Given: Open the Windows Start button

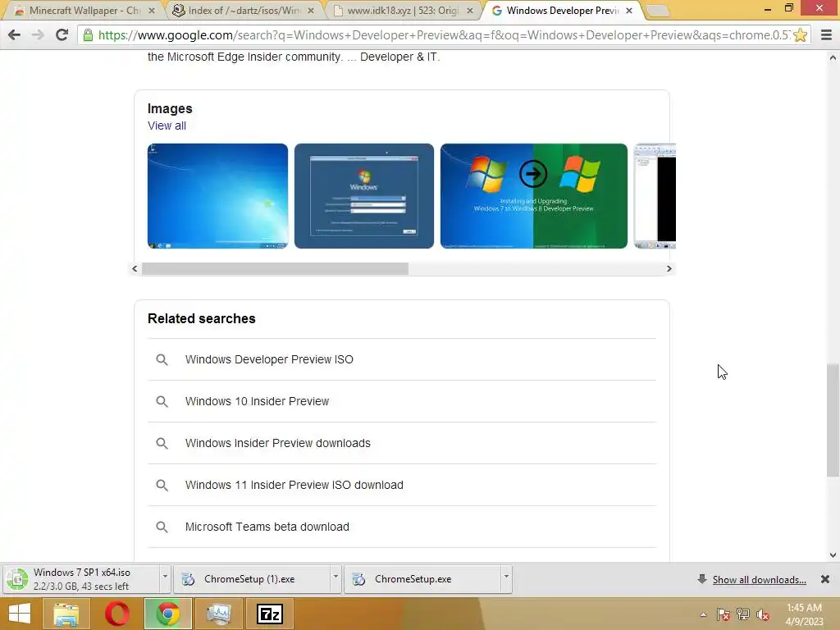Looking at the screenshot, I should click(x=20, y=614).
